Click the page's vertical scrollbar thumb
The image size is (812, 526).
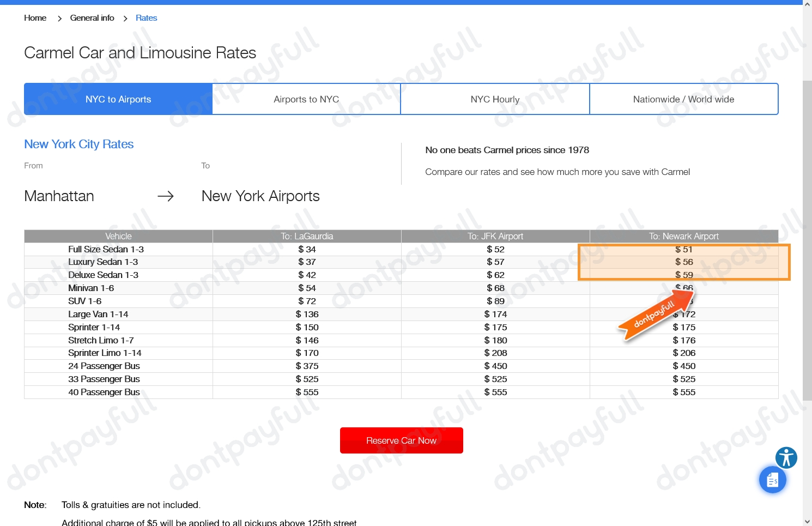(x=807, y=240)
